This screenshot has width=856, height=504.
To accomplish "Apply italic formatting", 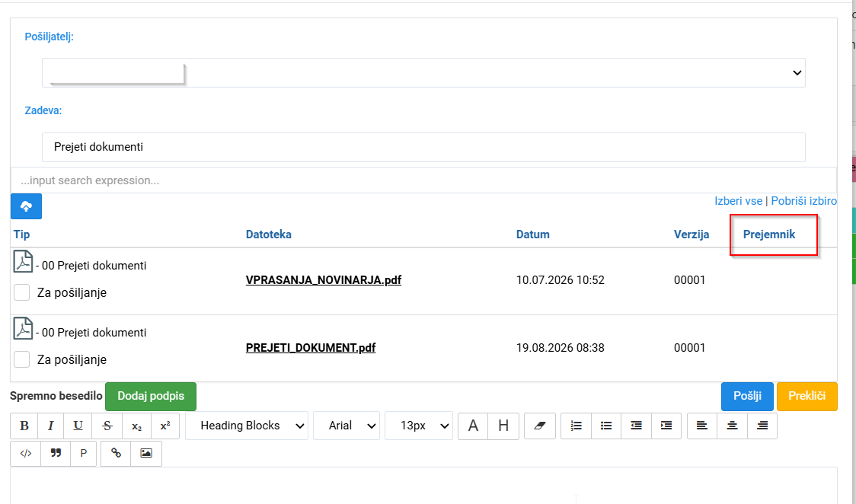I will tap(51, 426).
